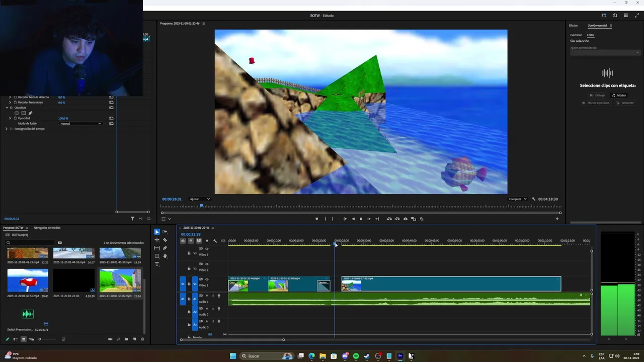Click the Lift button

click(389, 219)
